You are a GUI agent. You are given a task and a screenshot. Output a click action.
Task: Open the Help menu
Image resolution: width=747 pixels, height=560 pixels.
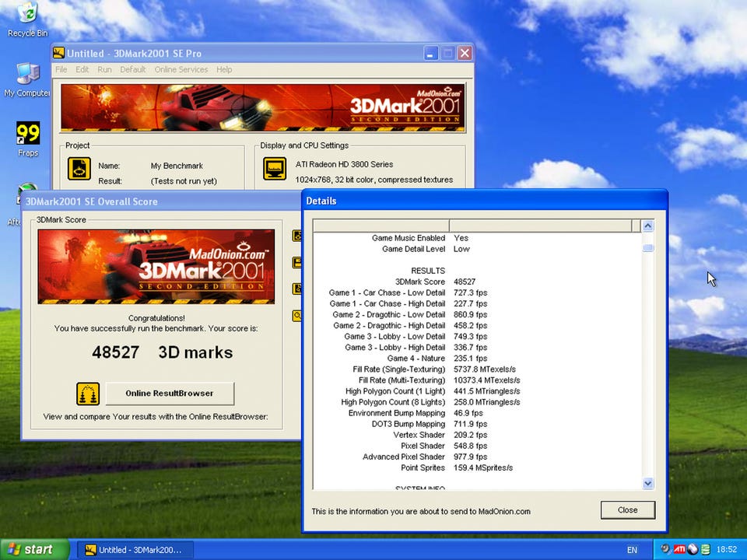pos(224,69)
